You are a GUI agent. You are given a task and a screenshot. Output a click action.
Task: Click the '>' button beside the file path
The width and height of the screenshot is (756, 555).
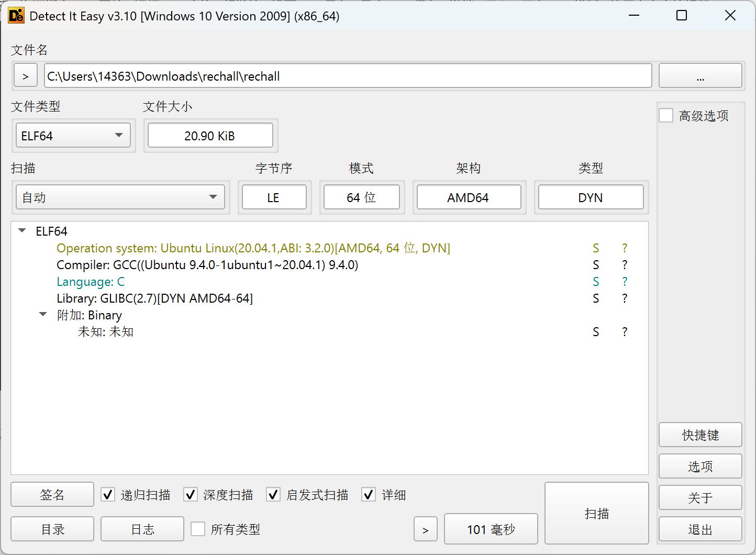pos(26,76)
